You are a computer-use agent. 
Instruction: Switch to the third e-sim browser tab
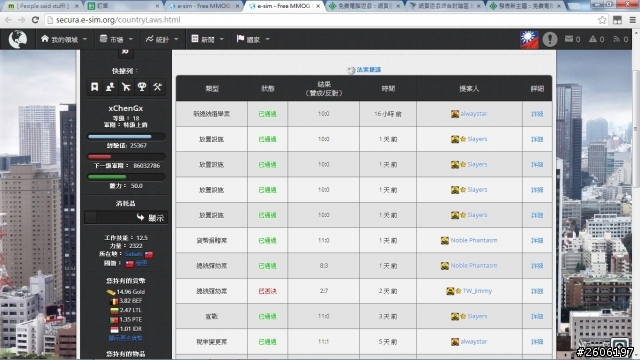(203, 6)
